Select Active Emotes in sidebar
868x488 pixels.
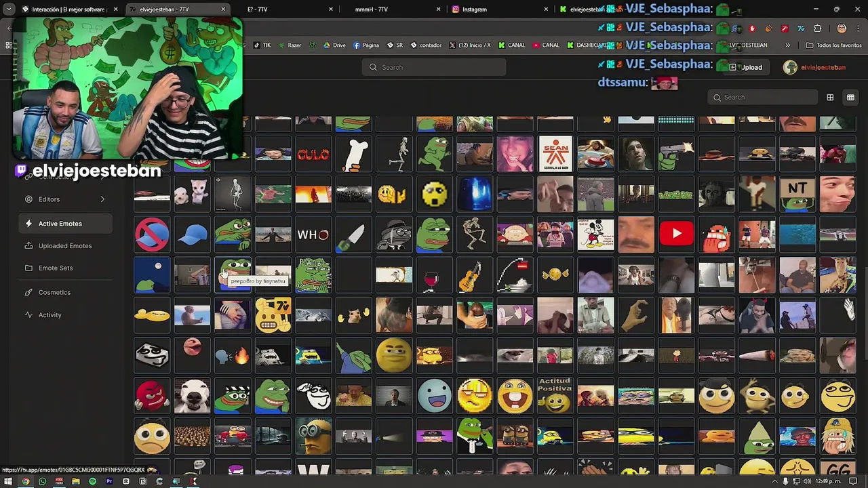point(65,224)
